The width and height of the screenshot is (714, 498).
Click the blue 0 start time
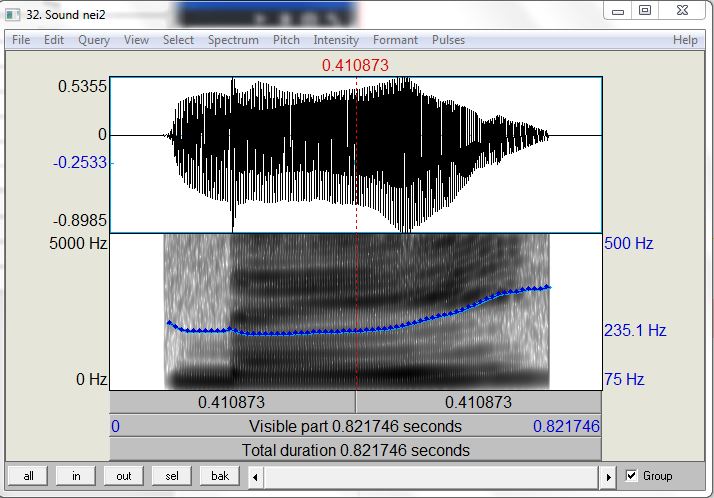[x=116, y=427]
